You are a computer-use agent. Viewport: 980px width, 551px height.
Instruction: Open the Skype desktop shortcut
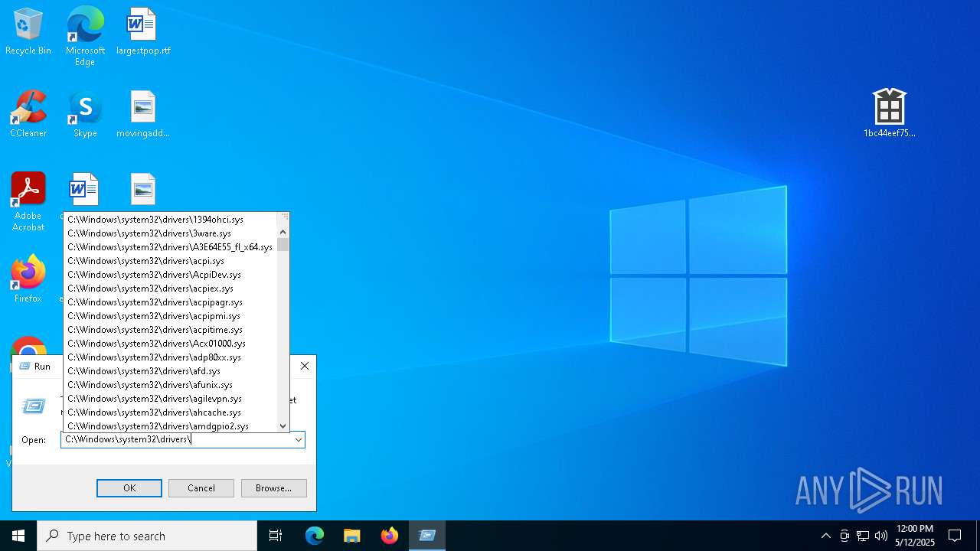85,115
